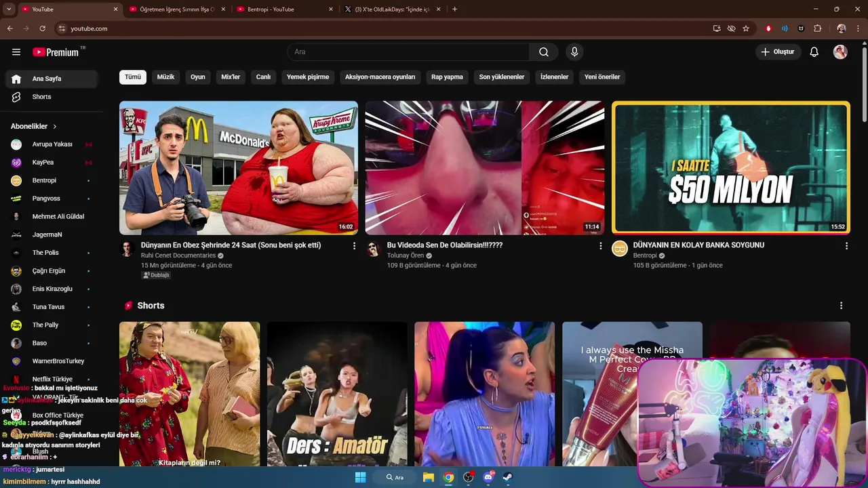The height and width of the screenshot is (488, 868).
Task: Reload the page with the refresh icon
Action: tap(42, 28)
